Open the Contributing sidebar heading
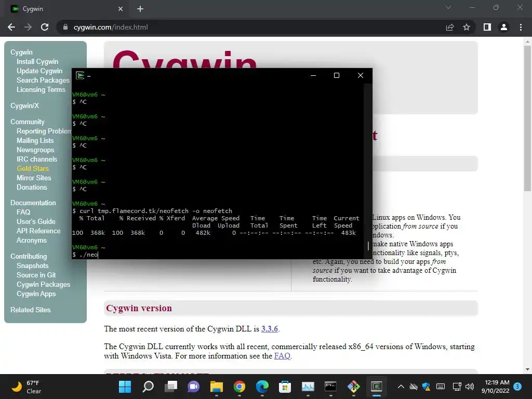This screenshot has height=399, width=532. [x=29, y=257]
